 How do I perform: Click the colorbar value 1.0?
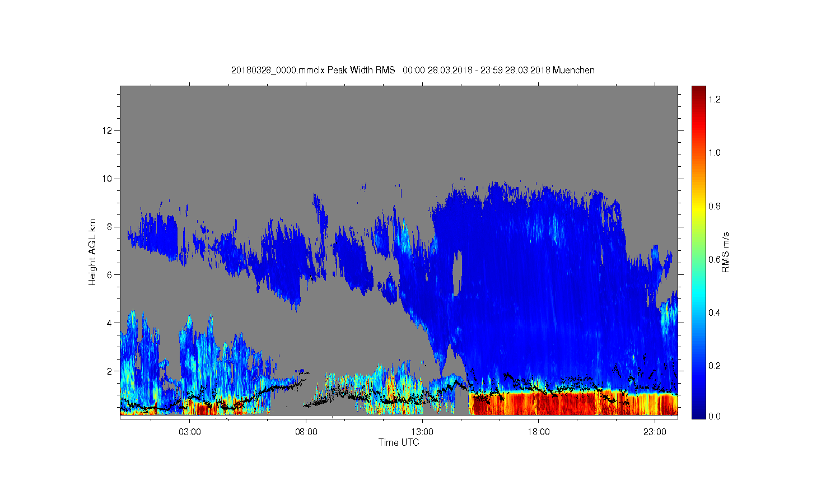click(715, 152)
